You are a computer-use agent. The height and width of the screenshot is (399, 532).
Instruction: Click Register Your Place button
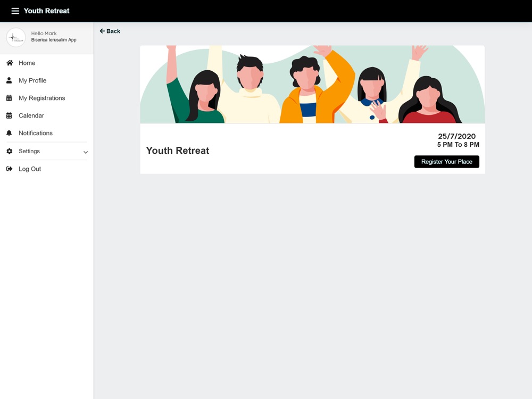click(x=446, y=162)
